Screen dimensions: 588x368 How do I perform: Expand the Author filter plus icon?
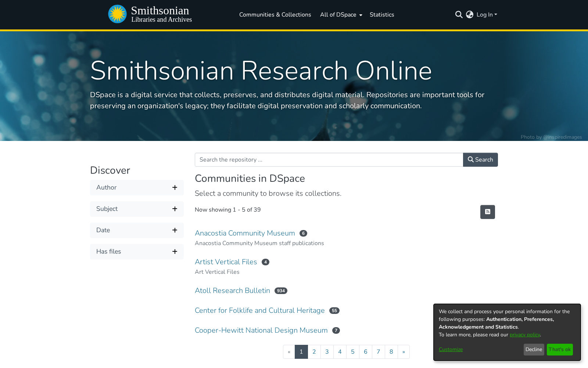tap(175, 188)
